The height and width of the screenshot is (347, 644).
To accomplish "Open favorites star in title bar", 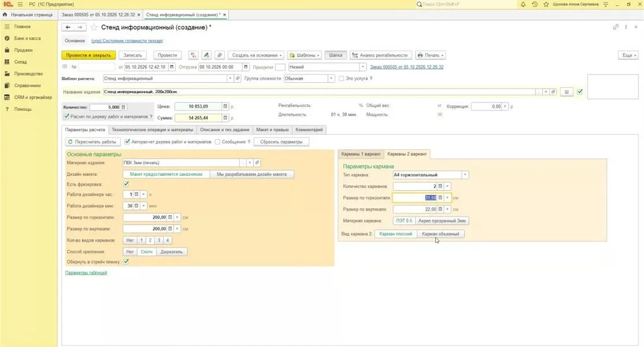I will coord(546,4).
